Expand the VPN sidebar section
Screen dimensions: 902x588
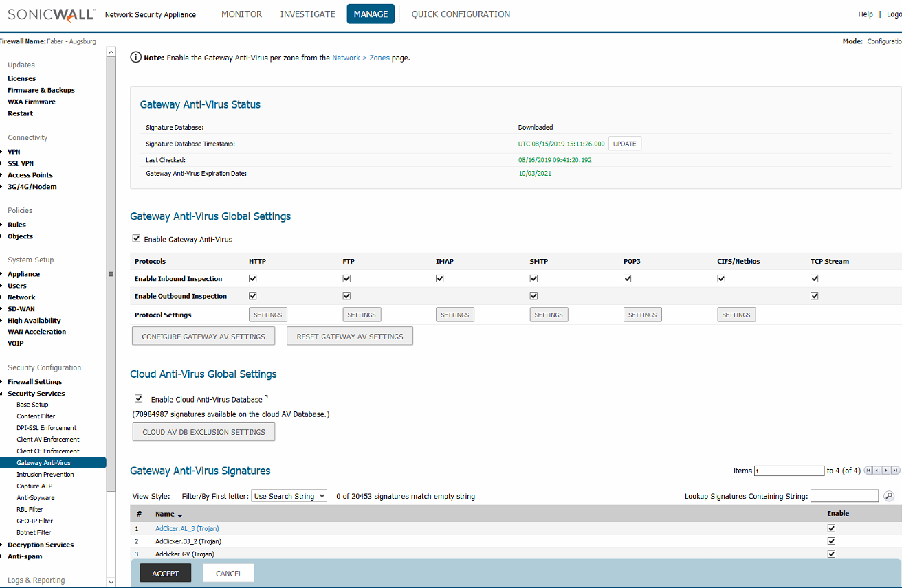pyautogui.click(x=14, y=152)
